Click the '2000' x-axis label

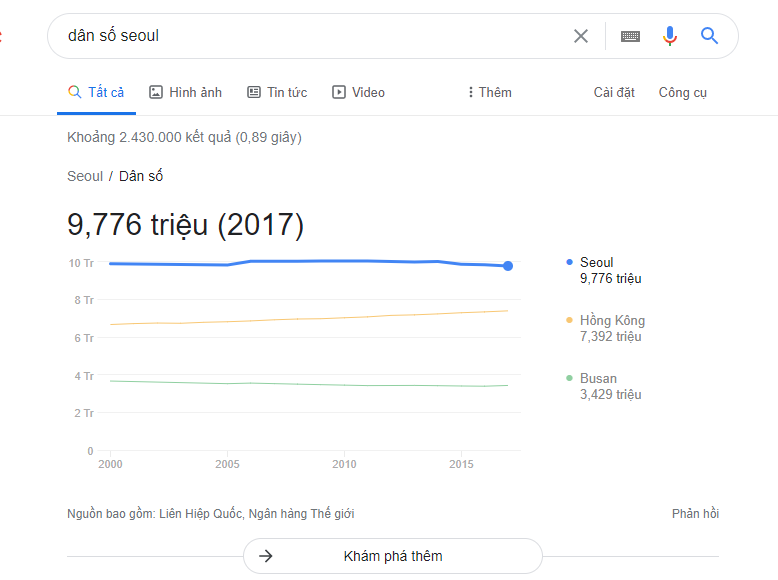[110, 464]
